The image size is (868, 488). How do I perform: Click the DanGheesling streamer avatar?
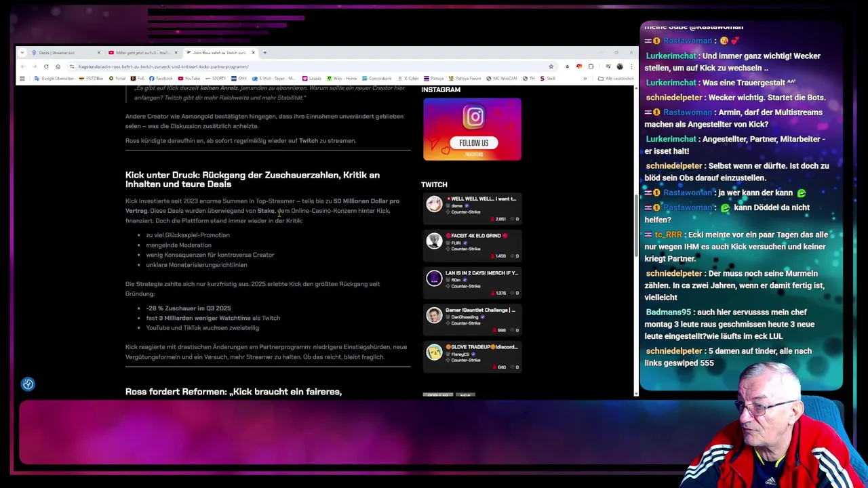pos(434,315)
